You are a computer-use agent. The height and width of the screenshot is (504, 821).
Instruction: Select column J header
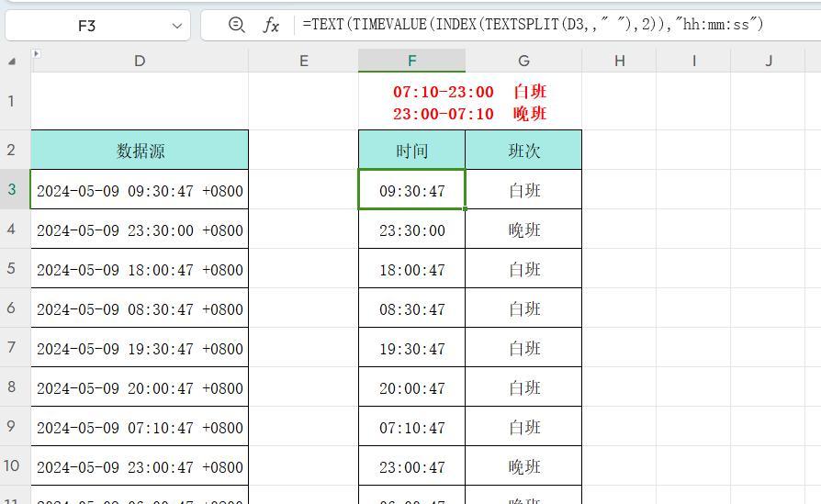(x=768, y=61)
